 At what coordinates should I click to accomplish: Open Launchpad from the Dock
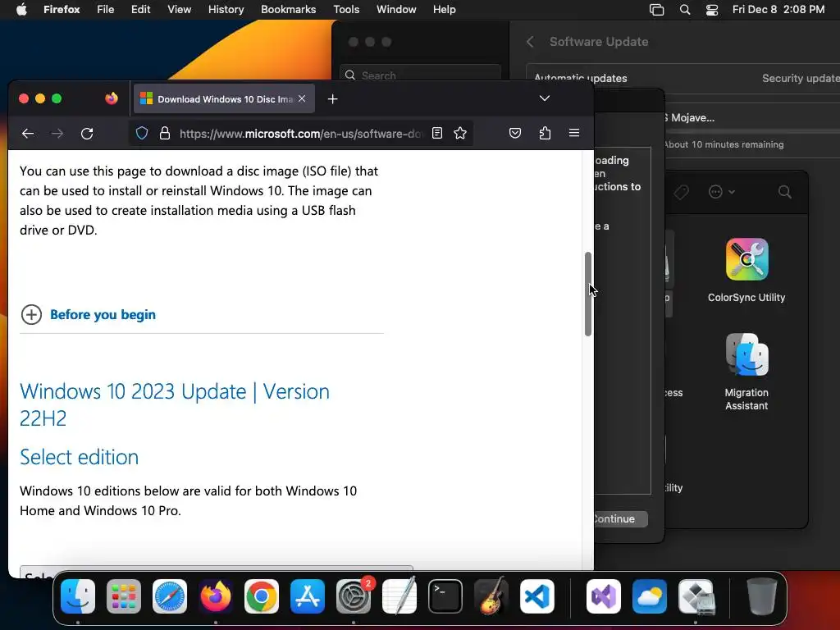click(x=124, y=596)
